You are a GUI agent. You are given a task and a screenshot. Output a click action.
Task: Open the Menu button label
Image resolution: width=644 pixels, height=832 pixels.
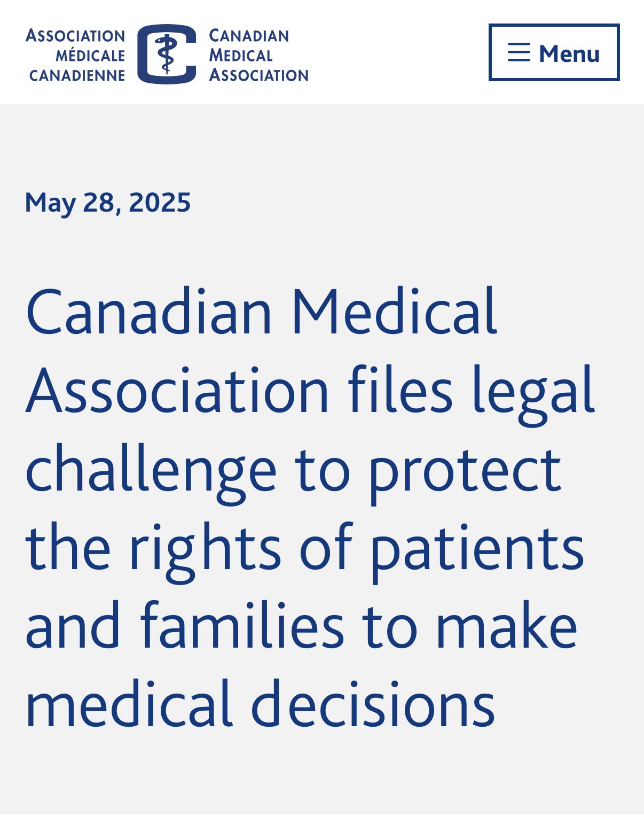coord(569,53)
